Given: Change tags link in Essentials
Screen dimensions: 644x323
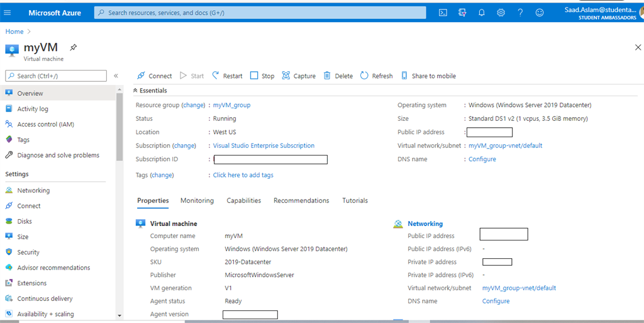Looking at the screenshot, I should (162, 175).
